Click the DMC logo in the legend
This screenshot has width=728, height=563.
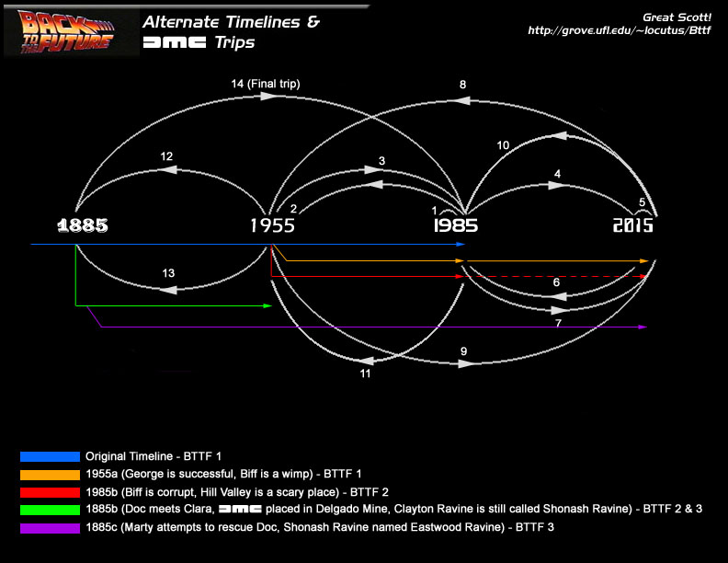pos(240,509)
